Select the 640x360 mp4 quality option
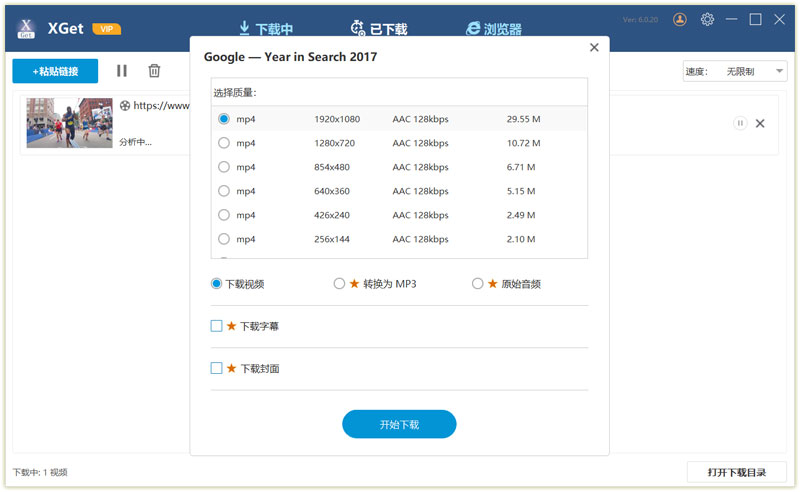The image size is (800, 492). [x=223, y=191]
